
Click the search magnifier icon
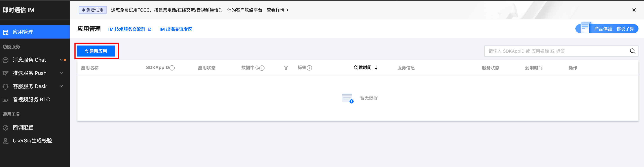[x=632, y=51]
